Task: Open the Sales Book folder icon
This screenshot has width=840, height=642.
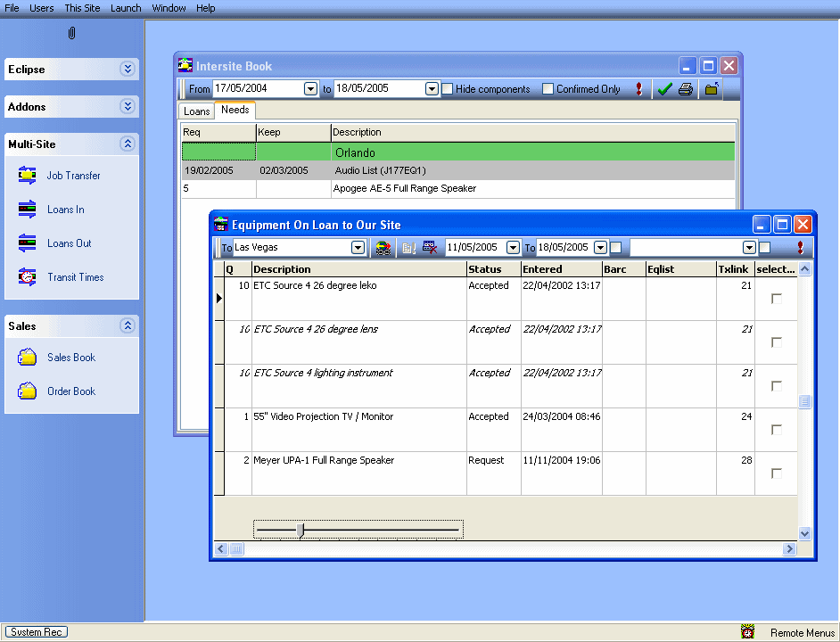Action: point(28,357)
